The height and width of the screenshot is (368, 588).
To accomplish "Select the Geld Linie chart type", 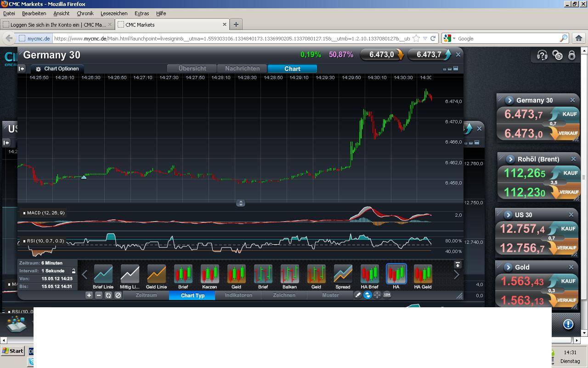I will [x=156, y=277].
